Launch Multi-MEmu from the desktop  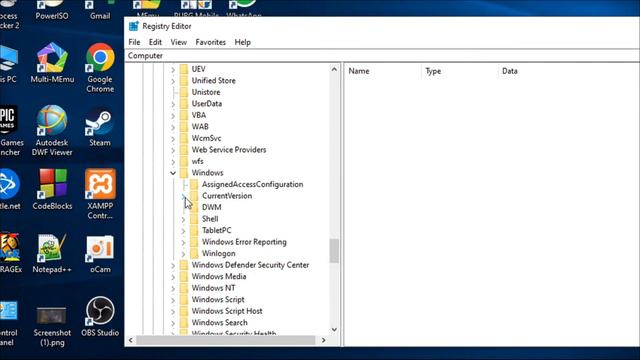click(x=52, y=62)
